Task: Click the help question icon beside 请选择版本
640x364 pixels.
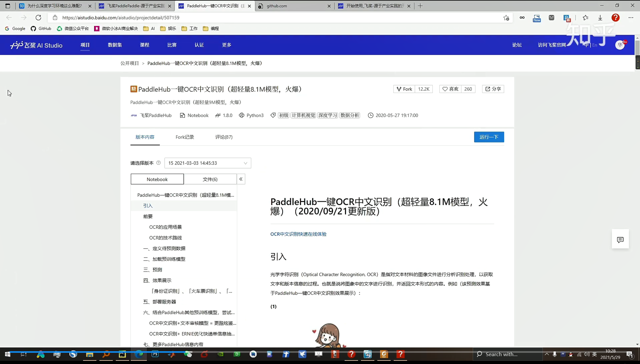Action: (x=158, y=163)
